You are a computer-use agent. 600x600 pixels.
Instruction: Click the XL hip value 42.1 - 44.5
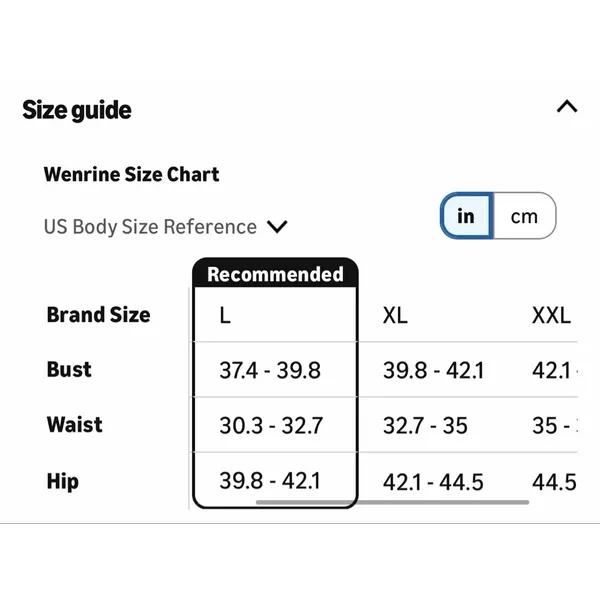433,482
